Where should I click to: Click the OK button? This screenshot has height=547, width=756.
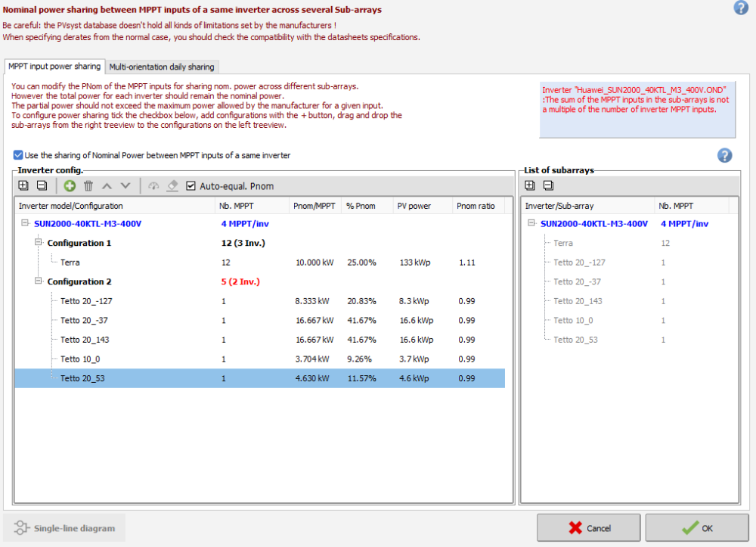[696, 528]
